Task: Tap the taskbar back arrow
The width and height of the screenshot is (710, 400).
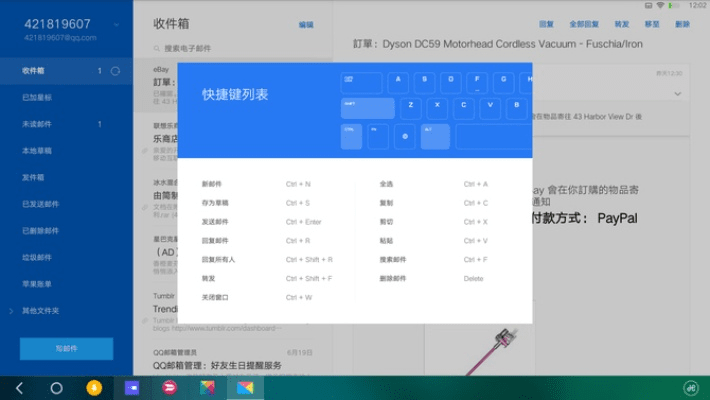Action: point(19,388)
